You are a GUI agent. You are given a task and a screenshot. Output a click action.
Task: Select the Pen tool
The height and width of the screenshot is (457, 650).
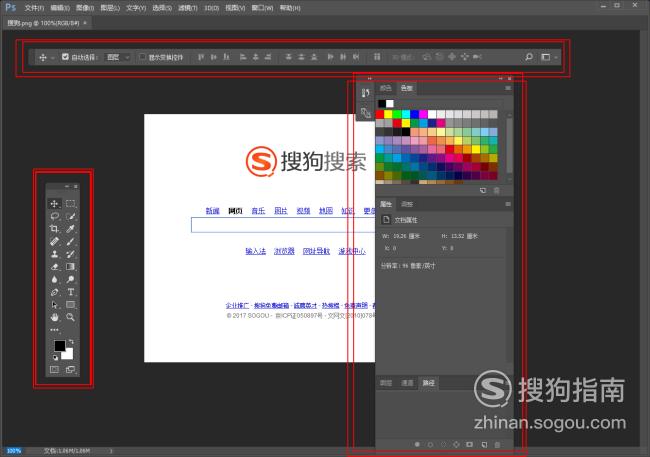click(x=54, y=292)
